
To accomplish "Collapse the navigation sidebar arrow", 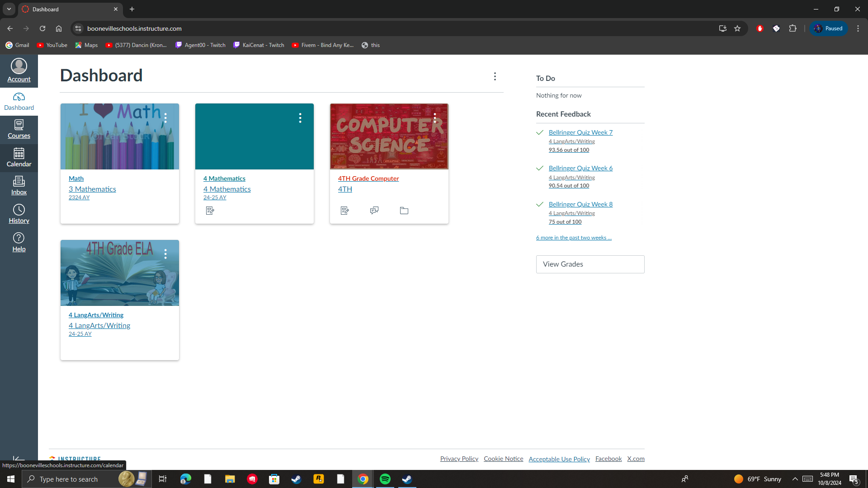I will [19, 459].
